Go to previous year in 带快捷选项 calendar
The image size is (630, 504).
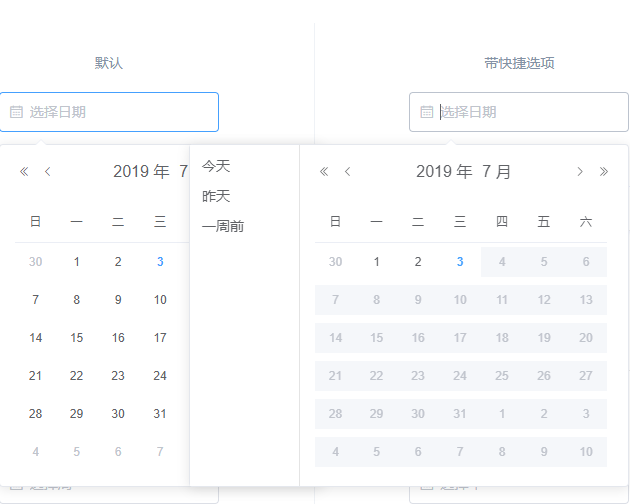point(324,172)
